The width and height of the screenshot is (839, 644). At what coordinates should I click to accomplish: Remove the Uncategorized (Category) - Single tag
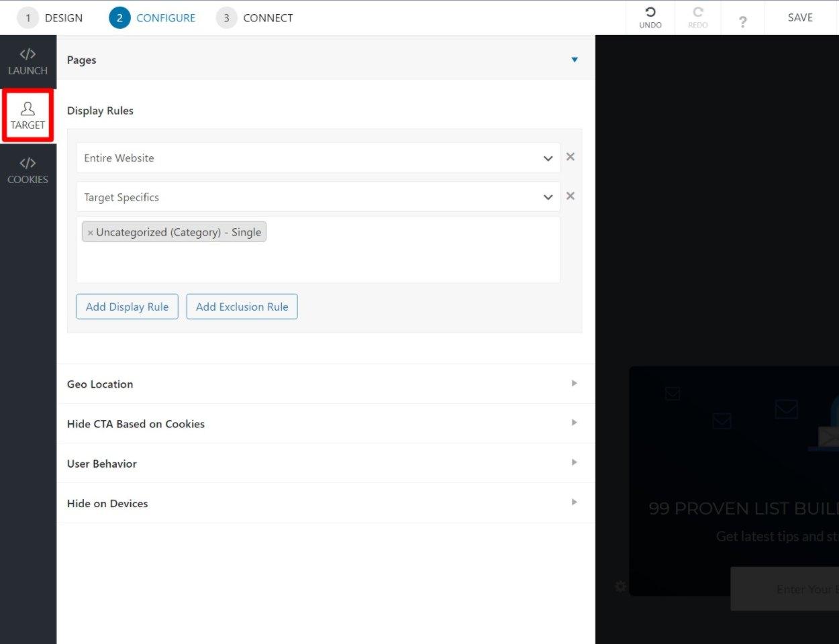(90, 233)
